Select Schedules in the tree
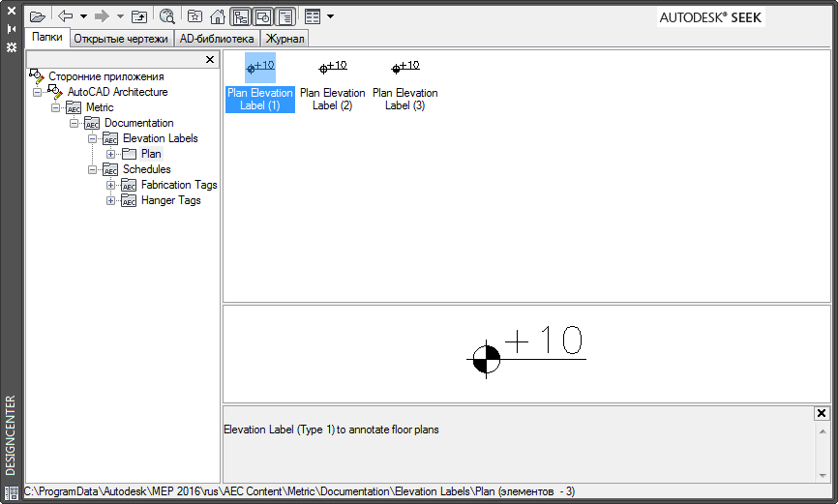This screenshot has width=838, height=504. (147, 169)
